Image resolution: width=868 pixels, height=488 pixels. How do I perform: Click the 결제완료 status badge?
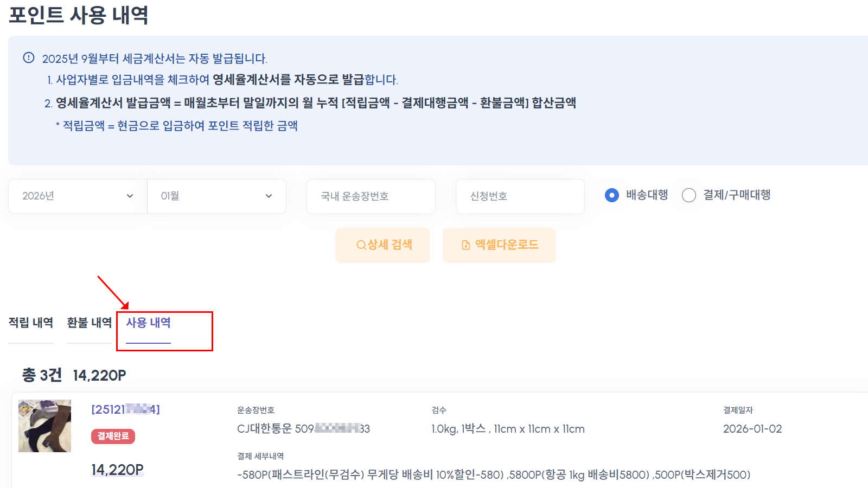click(x=113, y=436)
